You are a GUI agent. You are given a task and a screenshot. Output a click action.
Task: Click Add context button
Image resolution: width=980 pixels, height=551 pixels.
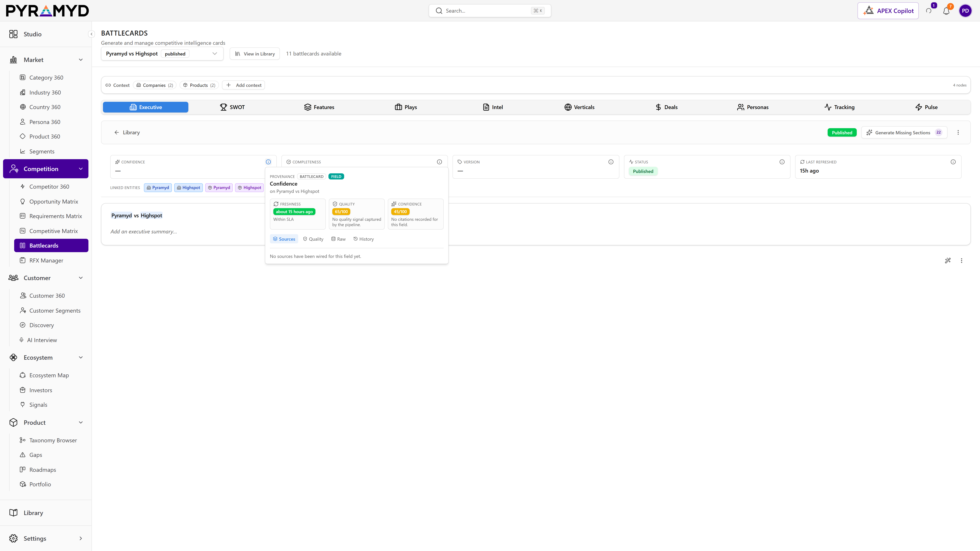[x=244, y=85]
